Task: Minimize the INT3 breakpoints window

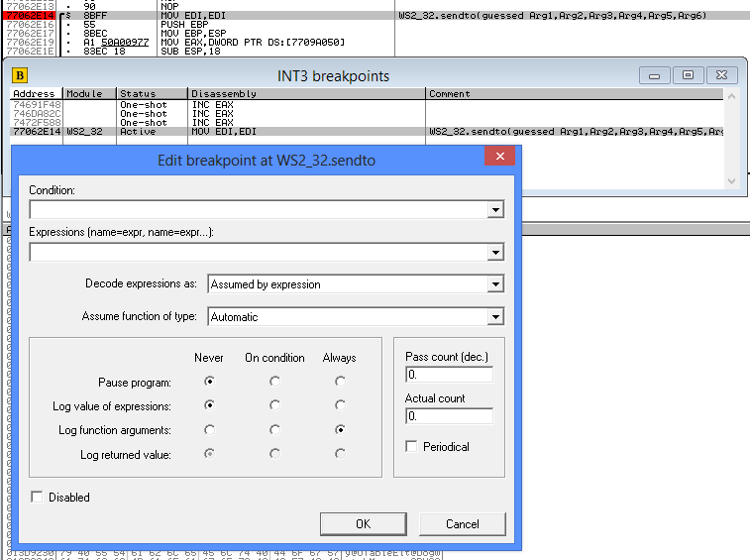Action: (x=654, y=75)
